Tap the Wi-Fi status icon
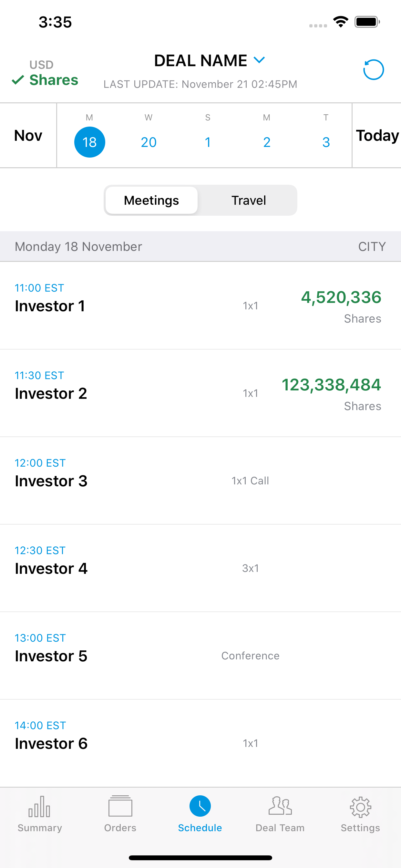 click(x=340, y=22)
